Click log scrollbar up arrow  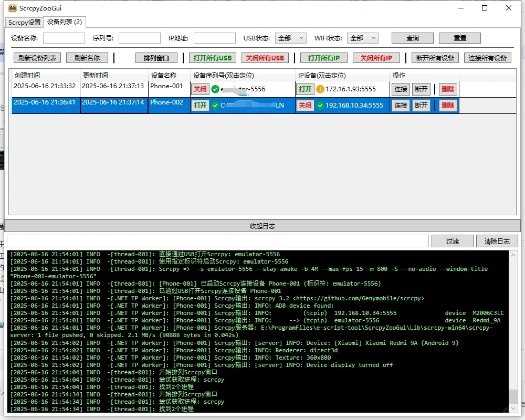(513, 255)
